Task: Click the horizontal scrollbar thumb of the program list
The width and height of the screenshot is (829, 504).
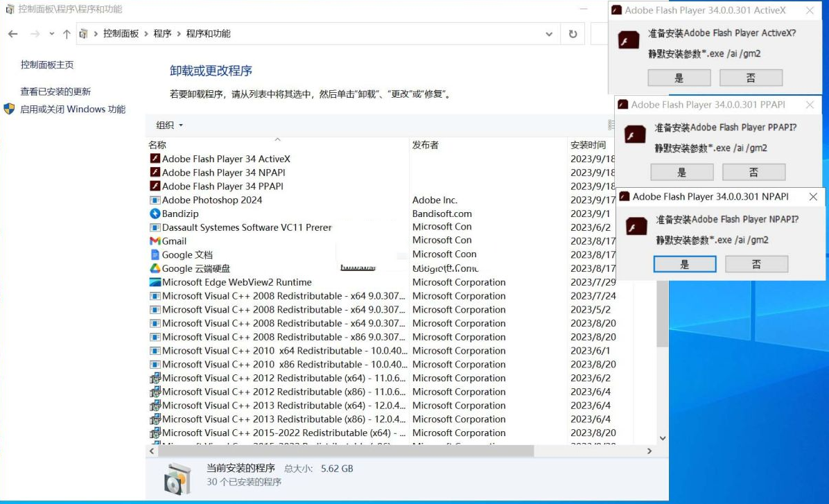Action: tap(347, 451)
